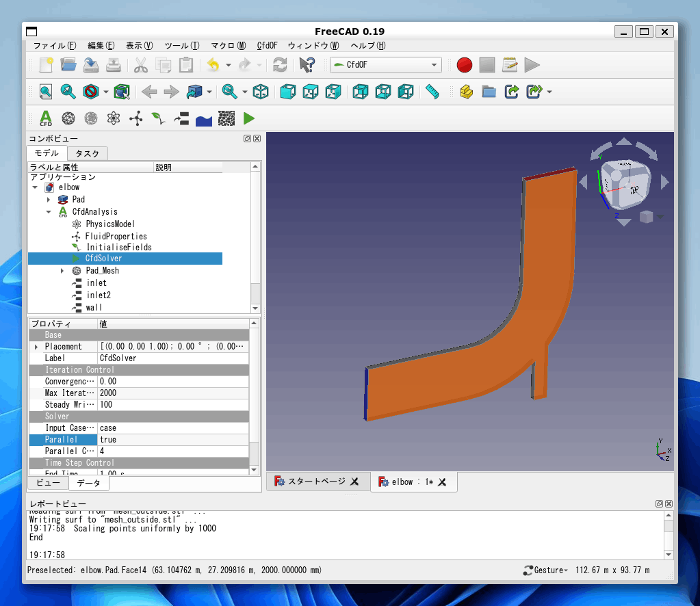This screenshot has height=606, width=700.
Task: Open fluid properties molecule icon
Action: pos(136,119)
